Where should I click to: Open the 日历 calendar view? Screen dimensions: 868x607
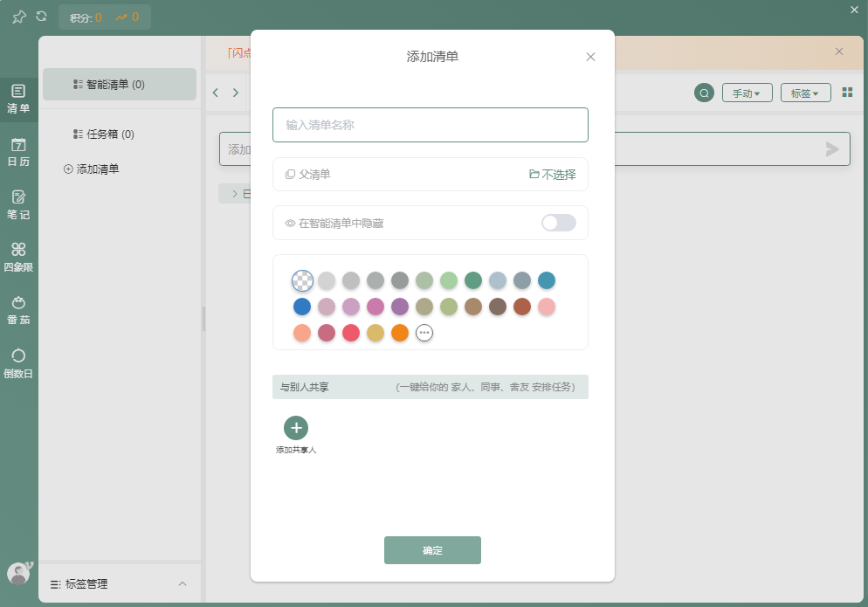tap(18, 152)
